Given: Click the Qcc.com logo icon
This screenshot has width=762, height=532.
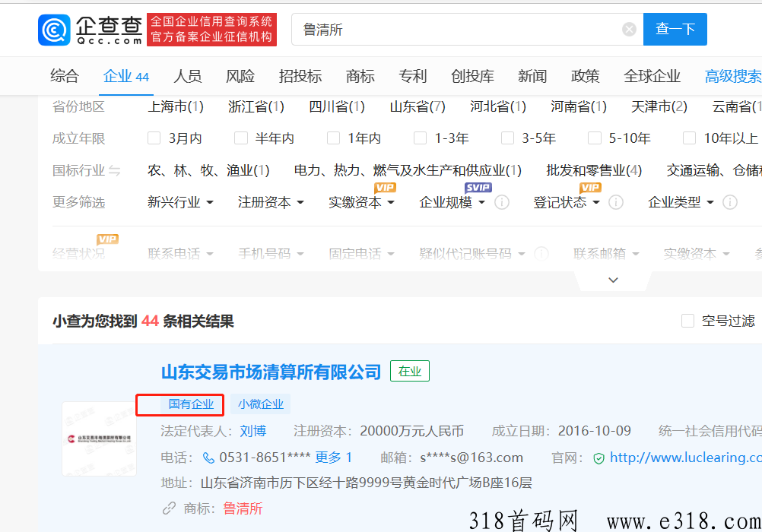Looking at the screenshot, I should pos(55,30).
